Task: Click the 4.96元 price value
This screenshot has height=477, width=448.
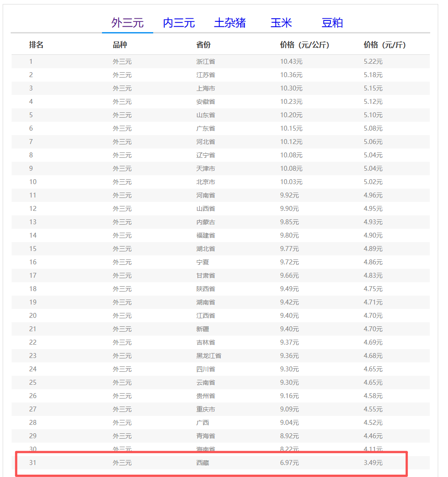Action: [373, 195]
